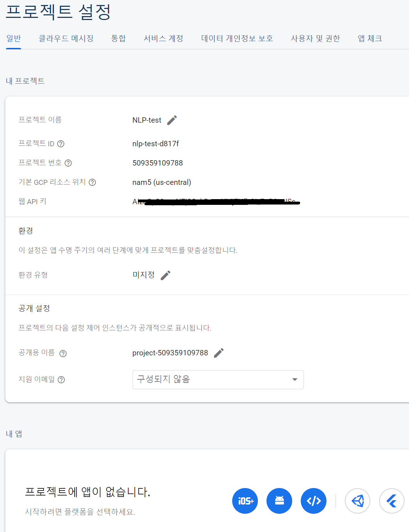Add a web app
This screenshot has height=532, width=409.
pyautogui.click(x=314, y=501)
